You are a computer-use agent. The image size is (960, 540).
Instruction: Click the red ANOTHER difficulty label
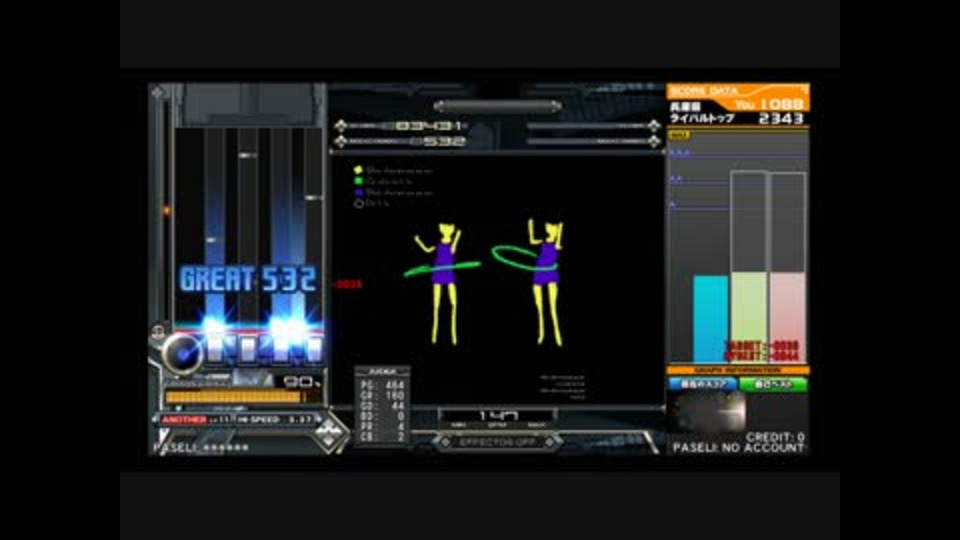pos(184,419)
